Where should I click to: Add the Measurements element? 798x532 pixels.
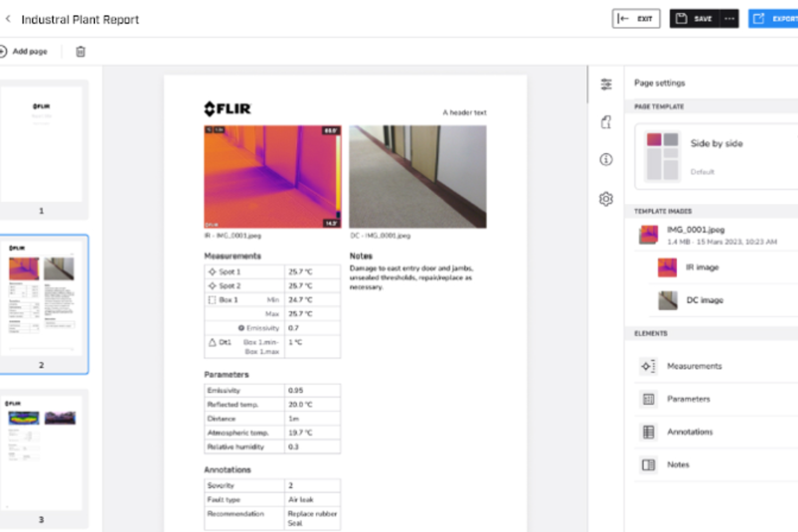click(694, 366)
